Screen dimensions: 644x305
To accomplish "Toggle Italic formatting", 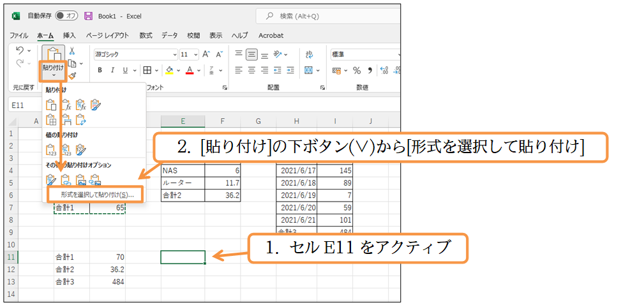I will click(112, 70).
